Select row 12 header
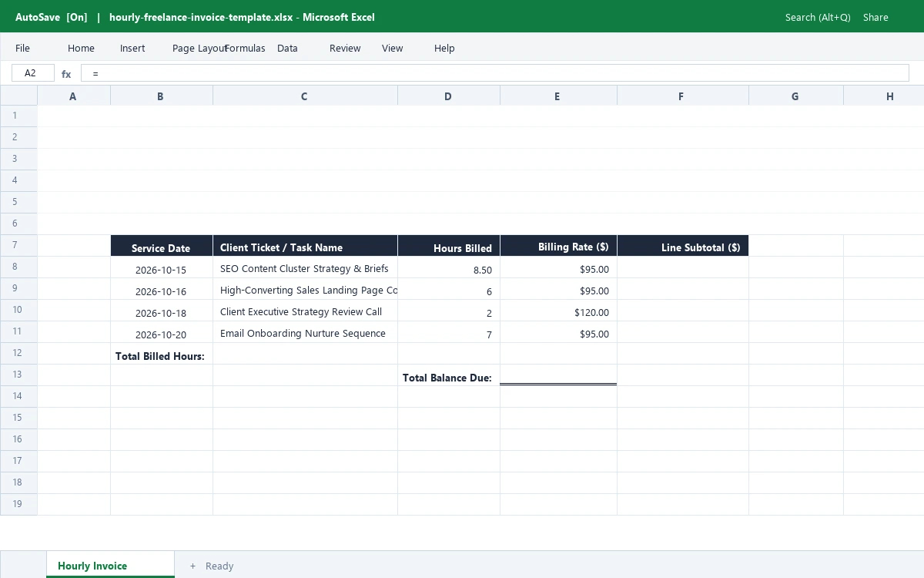924x578 pixels. click(x=18, y=353)
